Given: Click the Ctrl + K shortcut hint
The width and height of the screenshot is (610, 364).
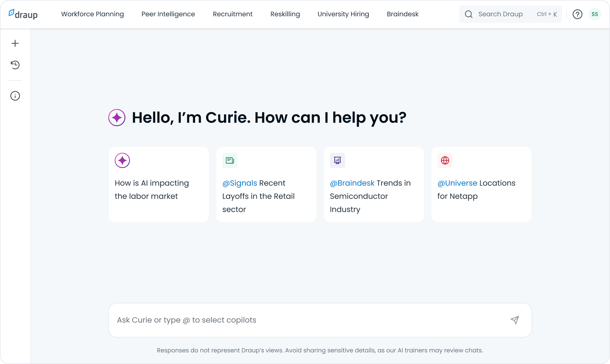Looking at the screenshot, I should pos(547,14).
